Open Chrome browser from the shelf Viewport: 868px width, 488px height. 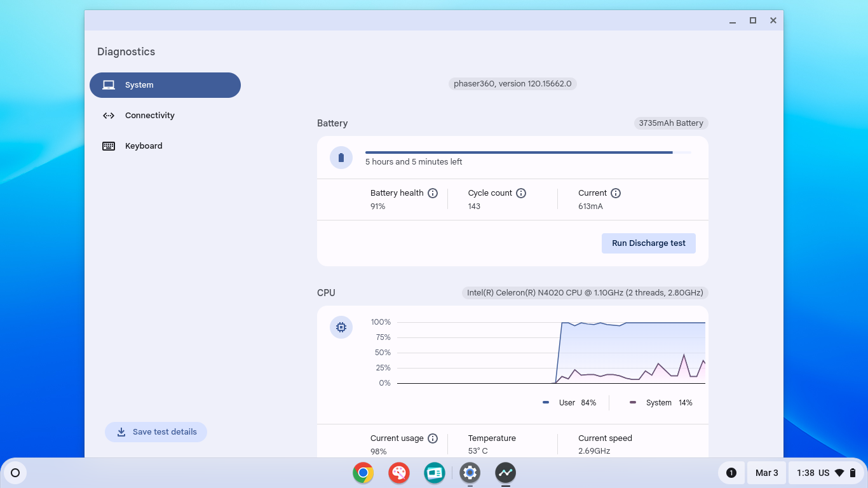tap(363, 473)
